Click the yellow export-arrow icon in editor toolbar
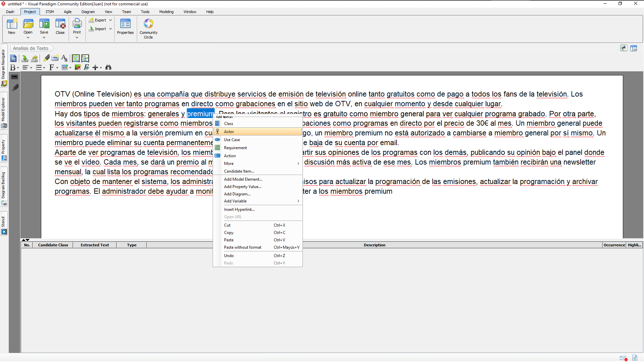Viewport: 644px width, 362px height. (x=34, y=58)
